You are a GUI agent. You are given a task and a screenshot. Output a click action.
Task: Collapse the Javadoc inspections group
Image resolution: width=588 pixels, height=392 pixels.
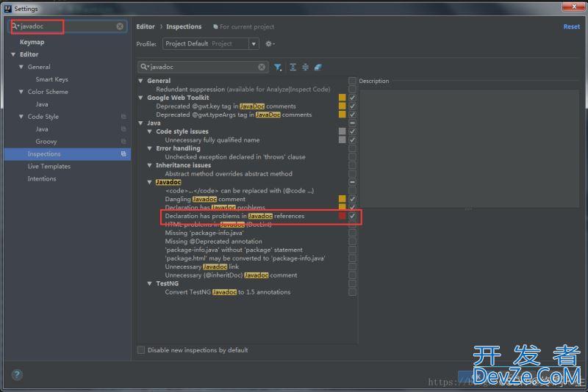pyautogui.click(x=150, y=182)
